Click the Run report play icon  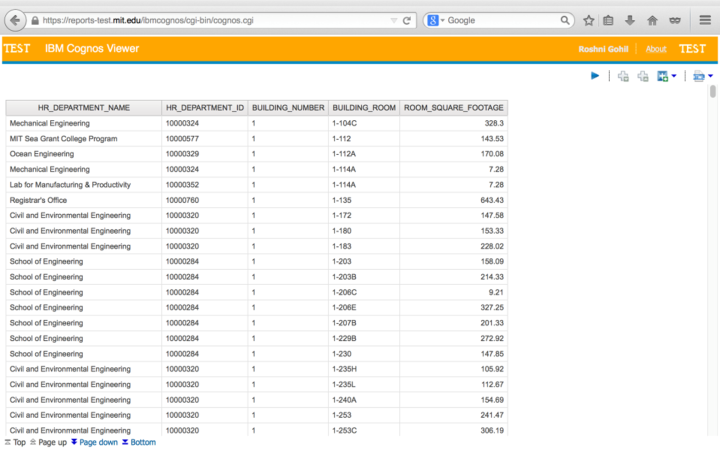click(x=595, y=76)
